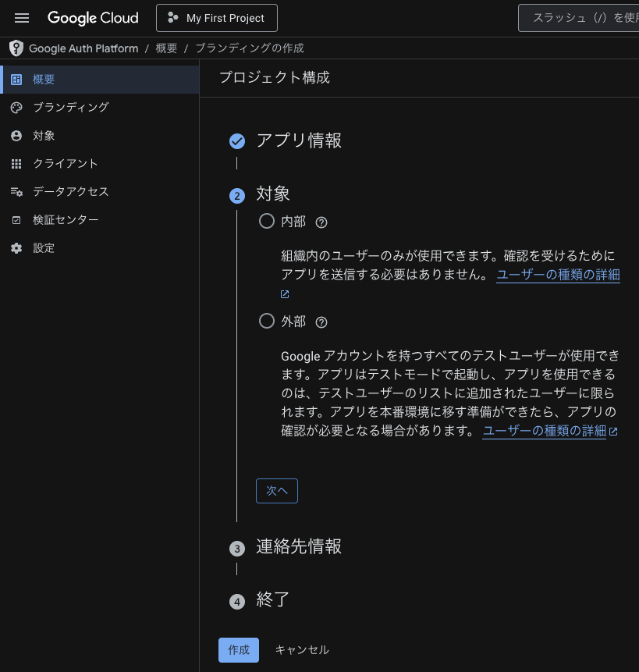Viewport: 639px width, 672px height.
Task: Open 対象 in the sidebar
Action: [100, 136]
